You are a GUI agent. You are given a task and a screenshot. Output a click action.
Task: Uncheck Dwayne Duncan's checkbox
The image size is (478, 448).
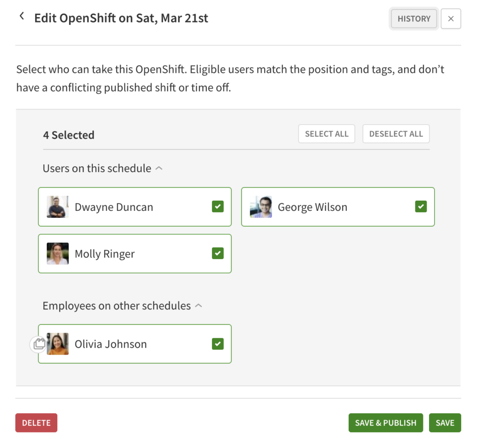(218, 206)
